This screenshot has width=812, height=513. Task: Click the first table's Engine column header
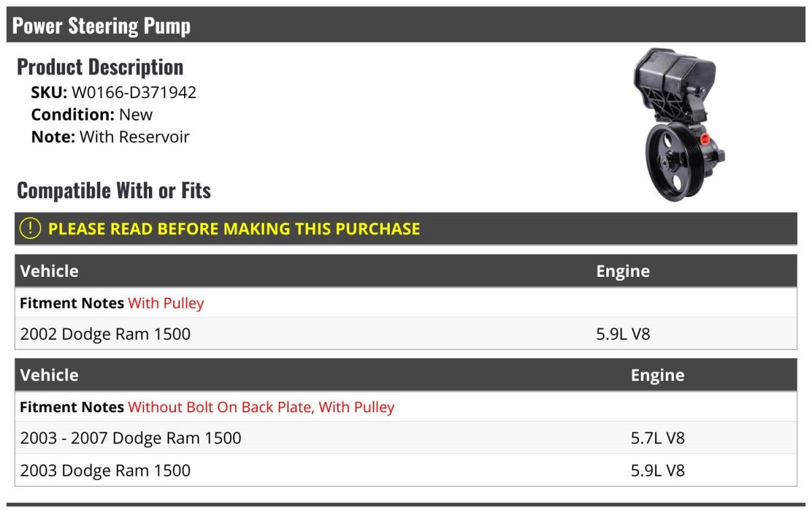coord(623,271)
